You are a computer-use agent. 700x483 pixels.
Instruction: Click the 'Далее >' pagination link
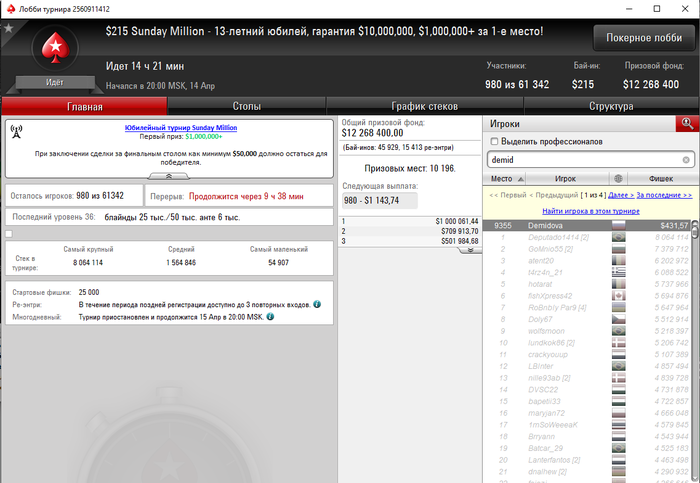(x=621, y=195)
